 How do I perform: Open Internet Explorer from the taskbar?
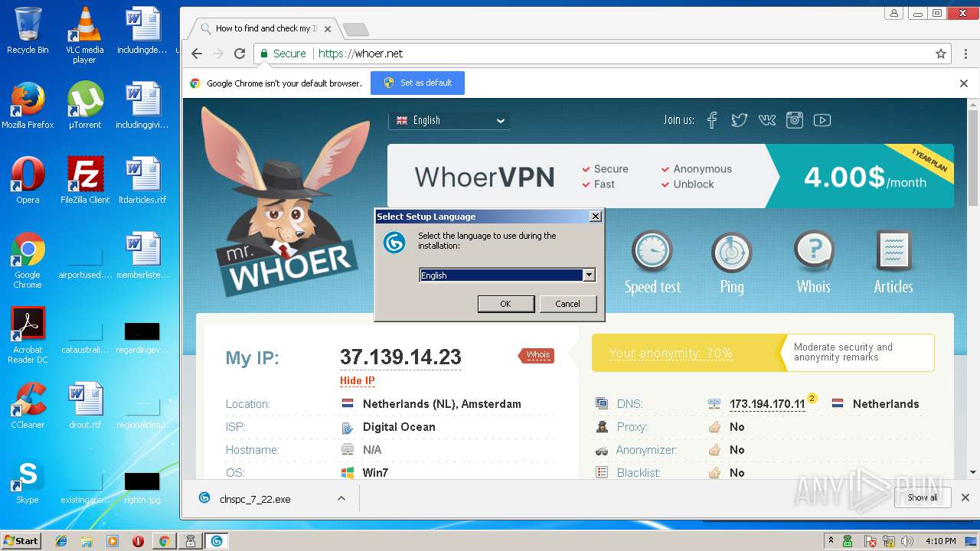coord(61,540)
